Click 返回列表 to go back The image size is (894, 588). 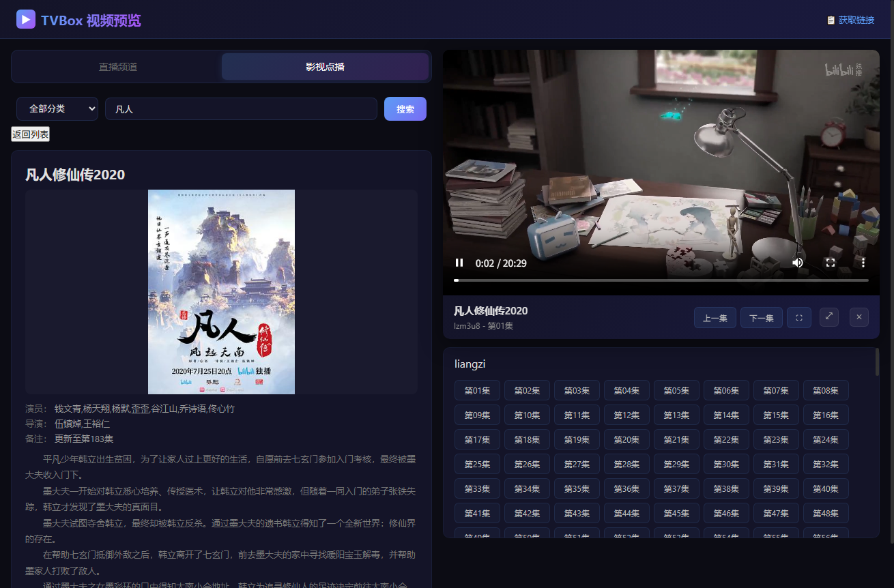pyautogui.click(x=30, y=134)
